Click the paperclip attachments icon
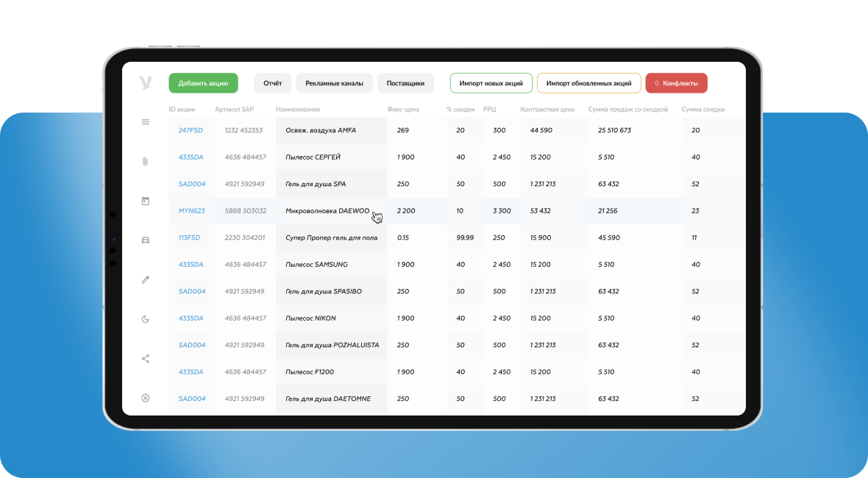The width and height of the screenshot is (868, 478). click(x=145, y=161)
